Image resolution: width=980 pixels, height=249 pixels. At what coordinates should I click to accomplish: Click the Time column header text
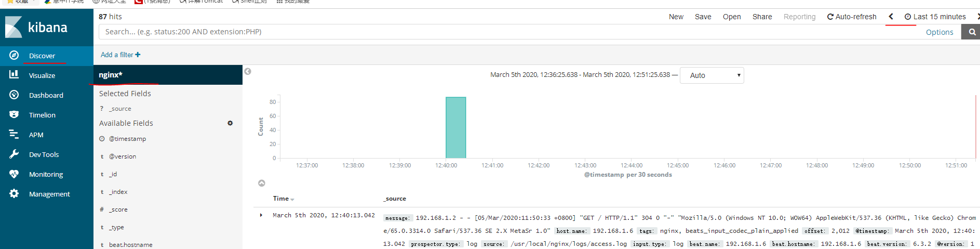[281, 199]
